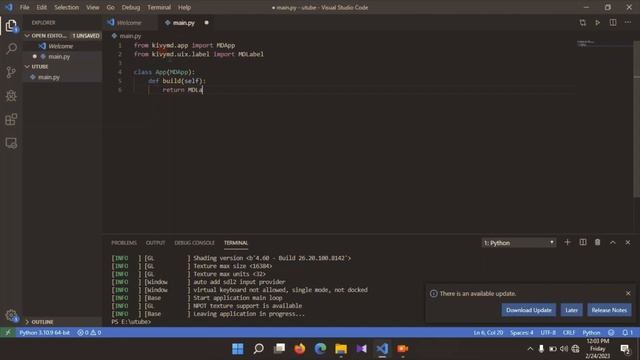Open Visual Studio from taskbar
This screenshot has width=640, height=360.
(x=362, y=349)
